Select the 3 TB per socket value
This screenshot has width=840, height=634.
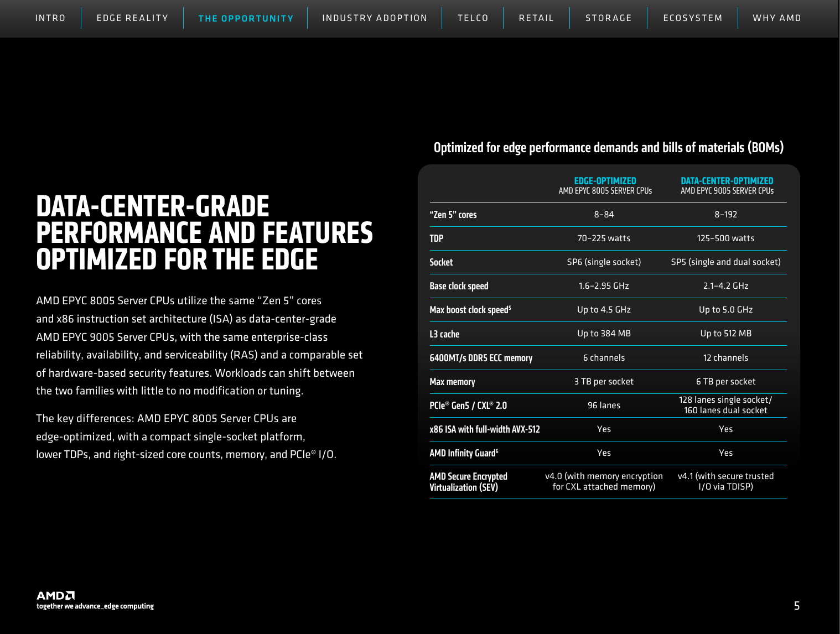(x=604, y=382)
